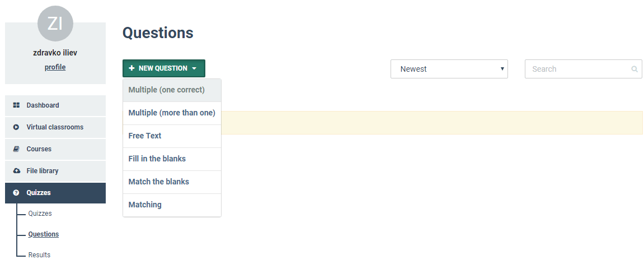Click the ZI user avatar

pos(55,24)
